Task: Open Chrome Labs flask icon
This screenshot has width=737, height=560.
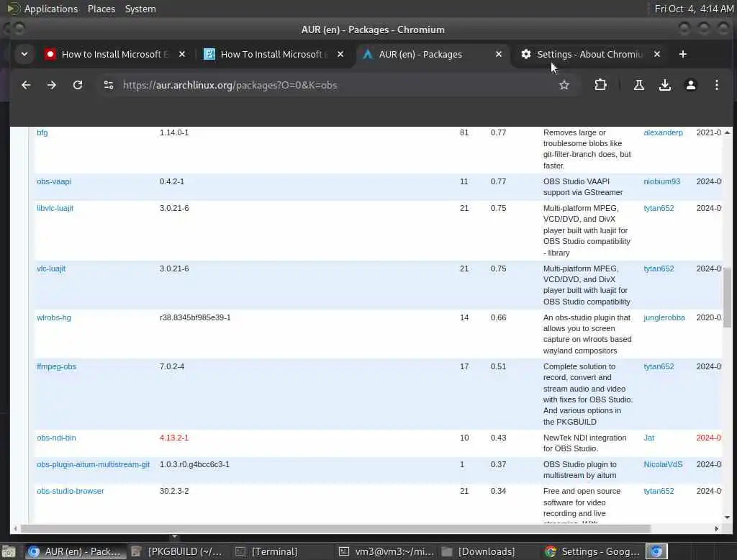Action: [639, 85]
